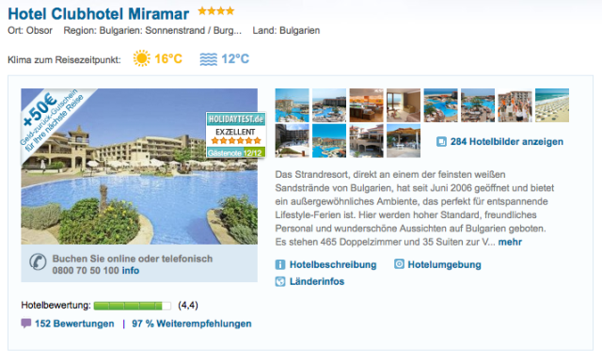The width and height of the screenshot is (602, 364).
Task: Click the phone number '0800 70 50 100'
Action: pyautogui.click(x=86, y=270)
